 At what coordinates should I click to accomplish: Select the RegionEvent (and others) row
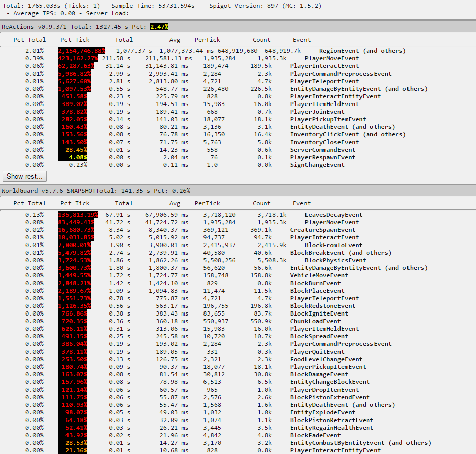(362, 51)
